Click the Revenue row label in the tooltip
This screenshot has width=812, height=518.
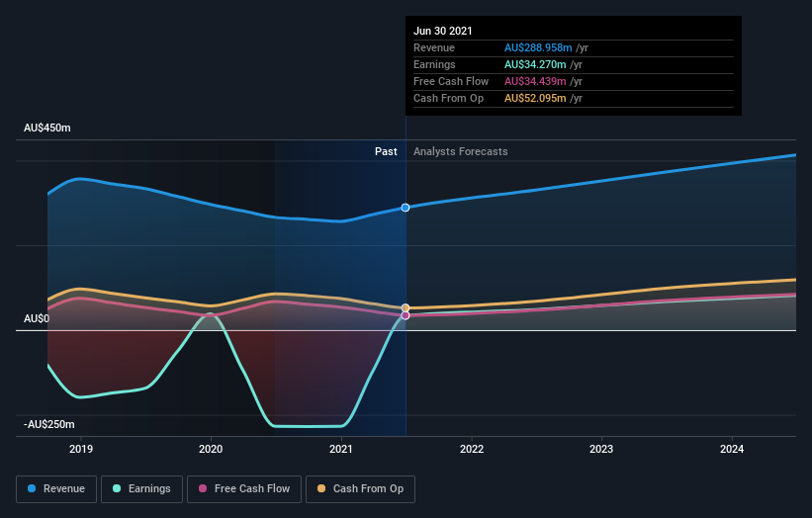(x=434, y=47)
